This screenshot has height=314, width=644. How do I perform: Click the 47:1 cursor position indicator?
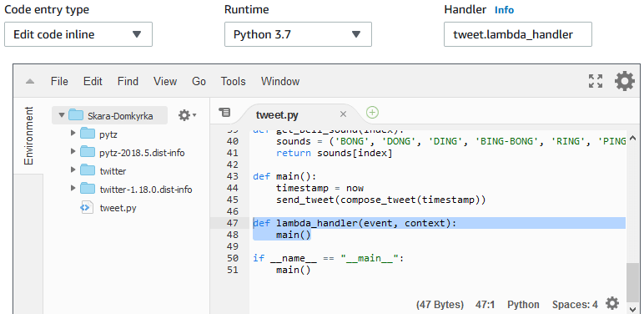(485, 305)
